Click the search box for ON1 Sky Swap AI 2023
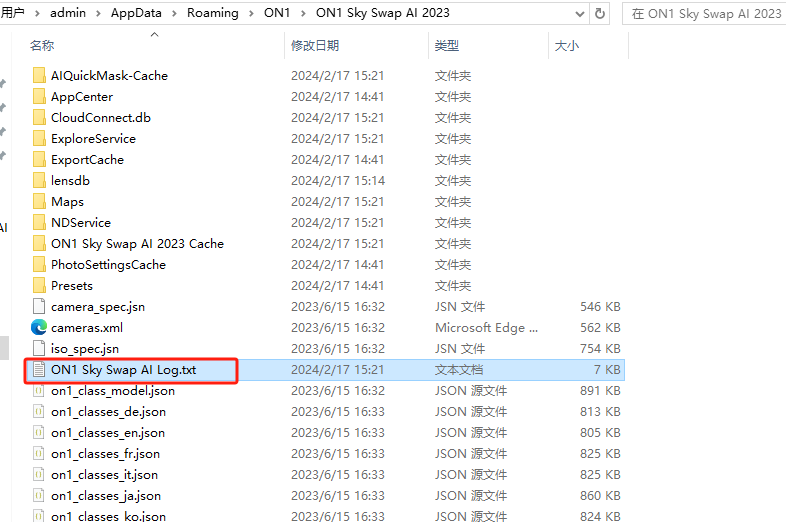 [705, 13]
